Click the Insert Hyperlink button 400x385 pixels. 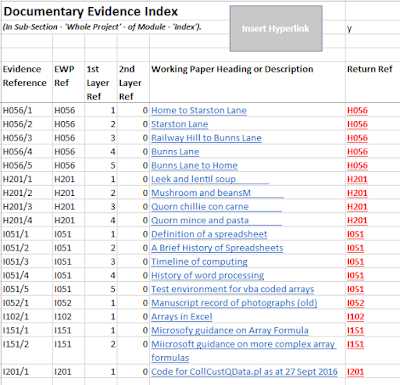276,29
